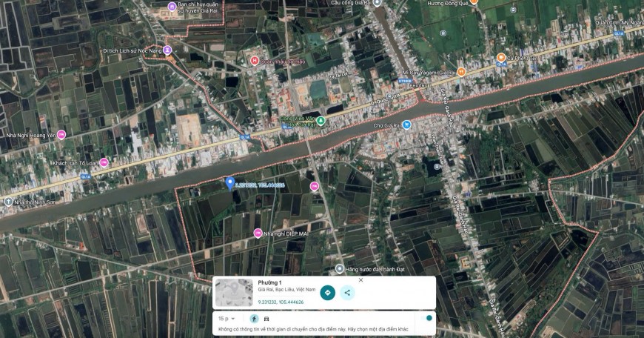Click the Chợ Giá Rai label
The image size is (644, 338).
(386, 125)
